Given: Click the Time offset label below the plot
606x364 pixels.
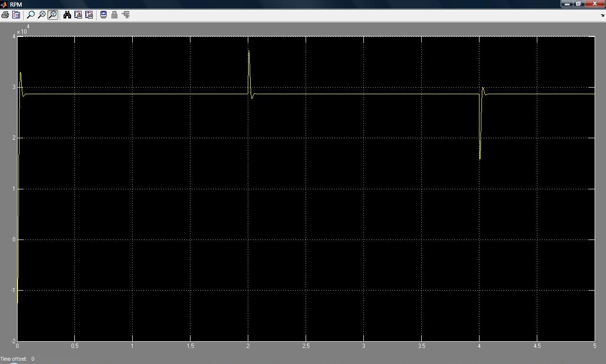Looking at the screenshot, I should (14, 359).
